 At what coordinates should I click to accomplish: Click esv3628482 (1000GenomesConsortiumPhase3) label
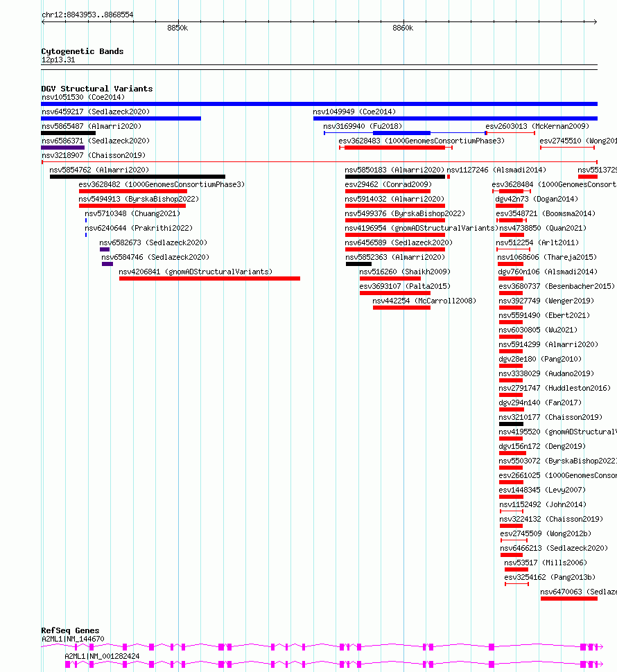[162, 185]
